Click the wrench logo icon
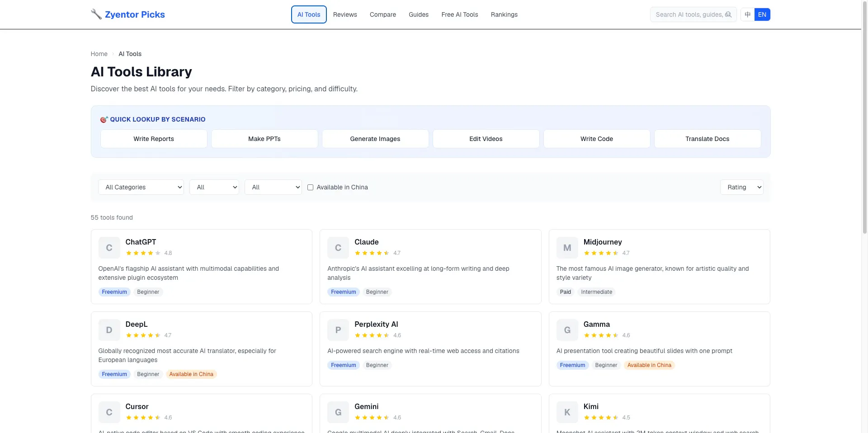The width and height of the screenshot is (868, 433). point(96,14)
